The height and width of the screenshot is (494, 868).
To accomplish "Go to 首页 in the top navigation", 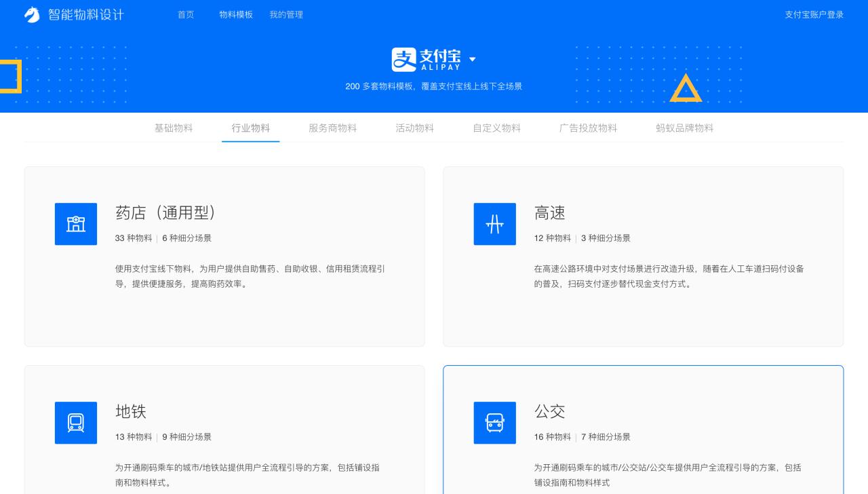I will [186, 14].
